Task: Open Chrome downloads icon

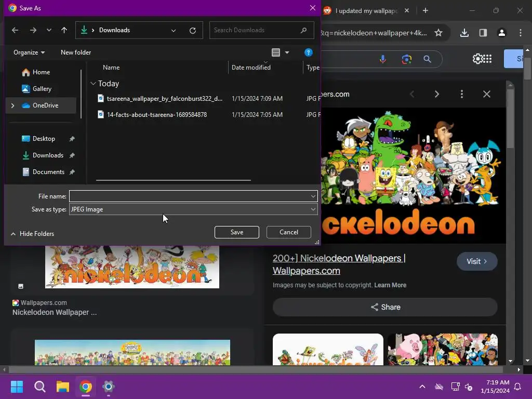Action: point(464,33)
